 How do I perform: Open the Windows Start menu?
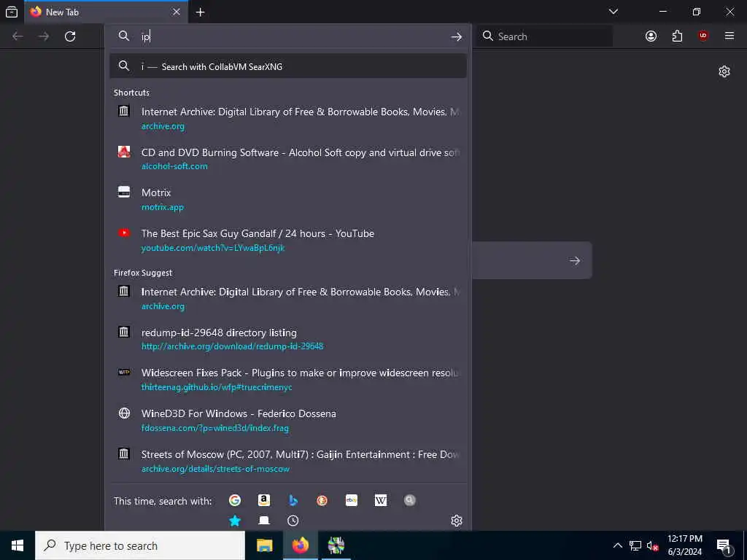18,545
